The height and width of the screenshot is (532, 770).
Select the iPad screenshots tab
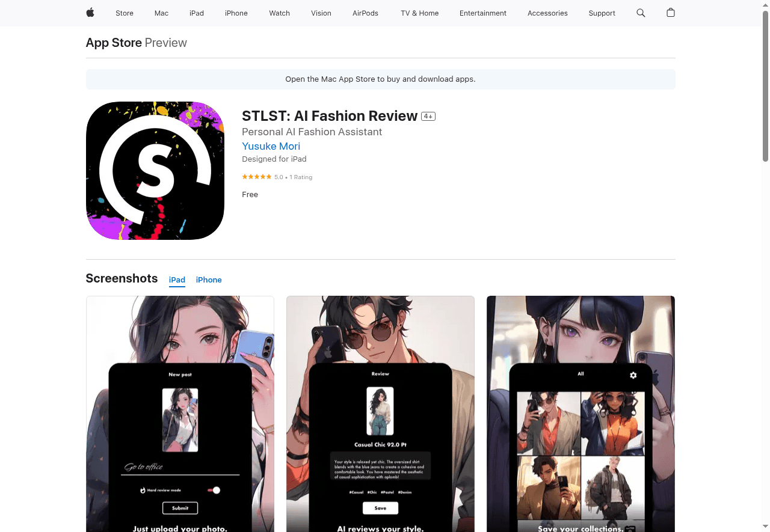tap(177, 280)
